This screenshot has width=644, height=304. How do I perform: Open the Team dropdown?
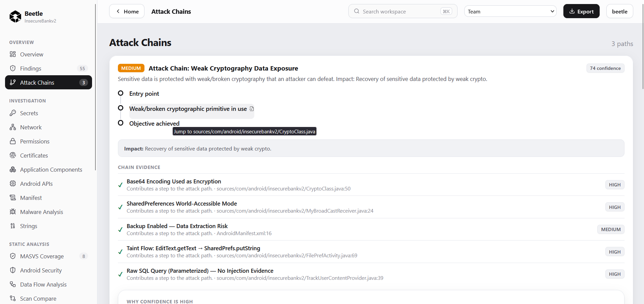pyautogui.click(x=510, y=11)
